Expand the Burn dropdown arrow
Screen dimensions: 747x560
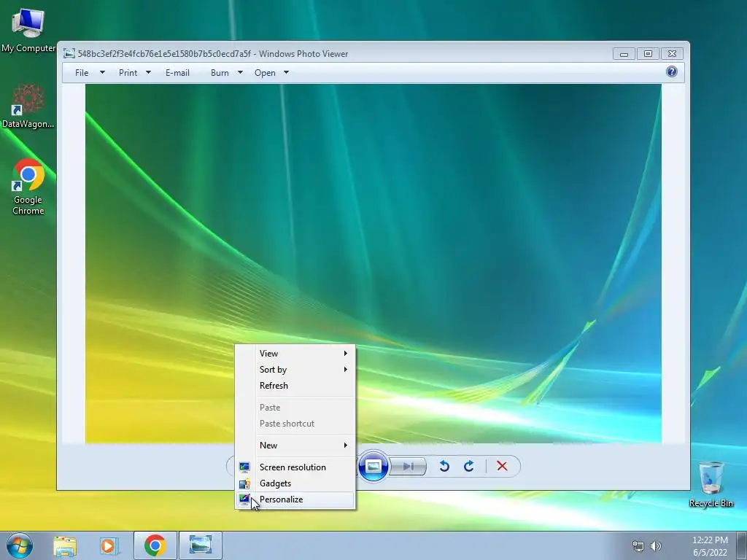click(x=240, y=73)
